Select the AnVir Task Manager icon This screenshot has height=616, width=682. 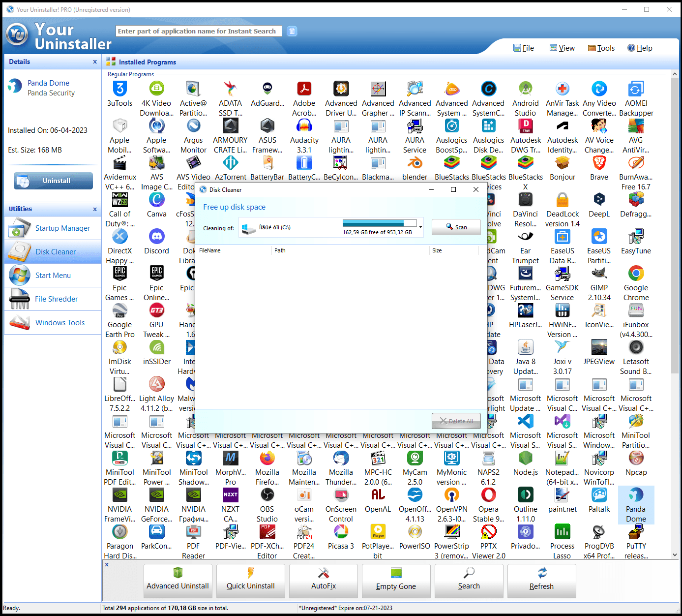[563, 89]
